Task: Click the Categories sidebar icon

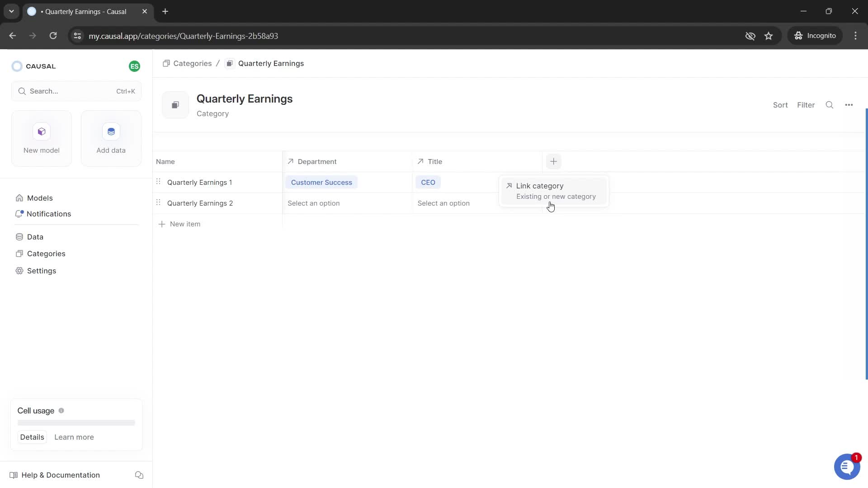Action: click(x=20, y=253)
